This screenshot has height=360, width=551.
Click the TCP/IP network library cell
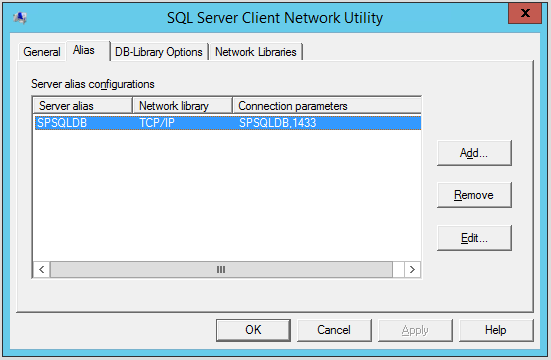click(157, 123)
